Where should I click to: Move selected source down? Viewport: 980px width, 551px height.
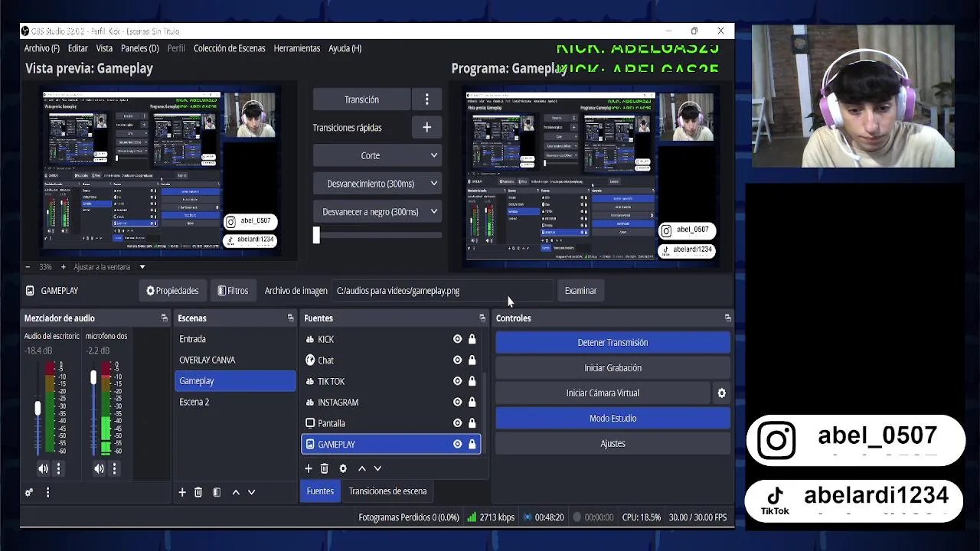(377, 468)
